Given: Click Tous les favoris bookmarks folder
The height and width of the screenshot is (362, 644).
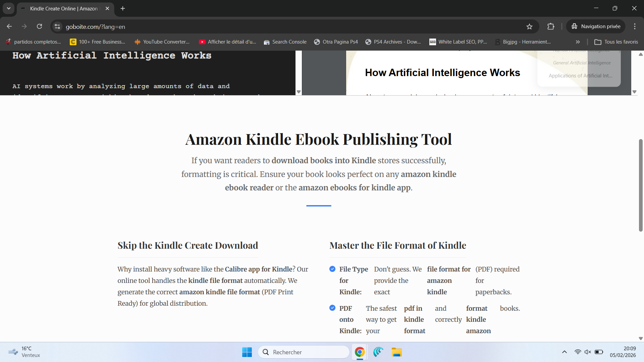Looking at the screenshot, I should coord(616,42).
